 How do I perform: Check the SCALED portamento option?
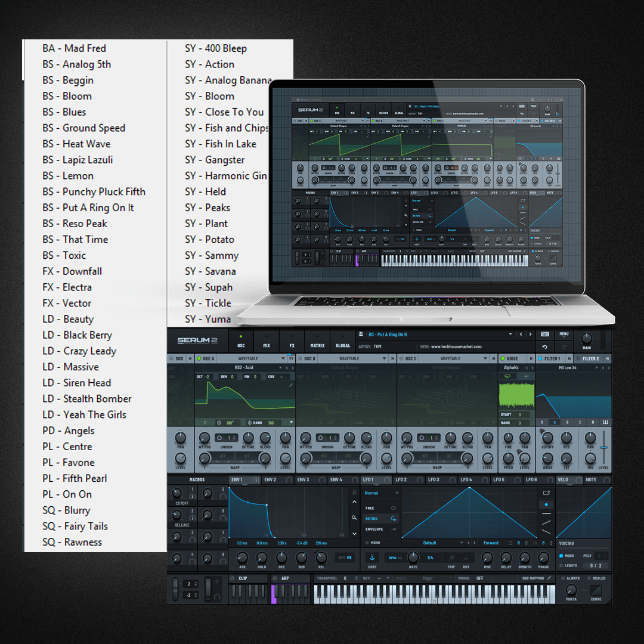589,578
